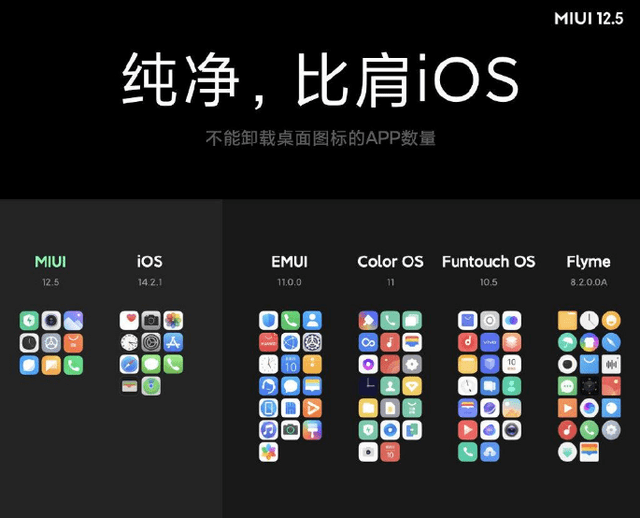
Task: Tap the iOS analog Clock icon
Action: click(x=129, y=342)
